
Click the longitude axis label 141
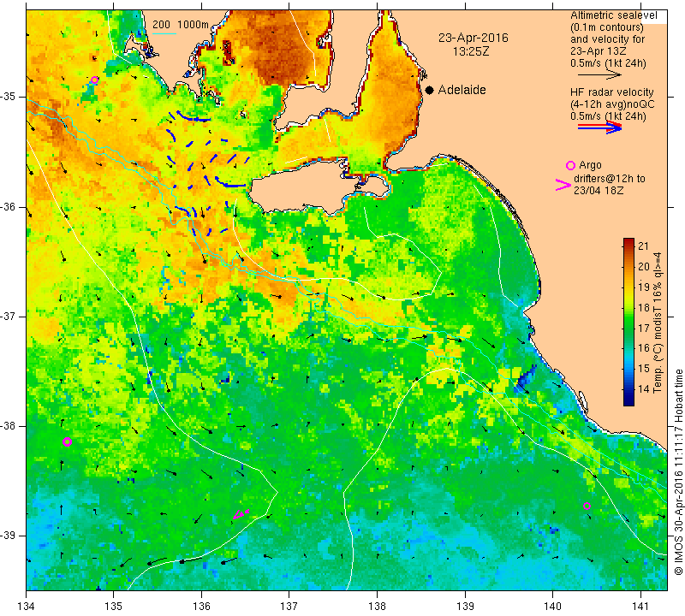coord(640,606)
